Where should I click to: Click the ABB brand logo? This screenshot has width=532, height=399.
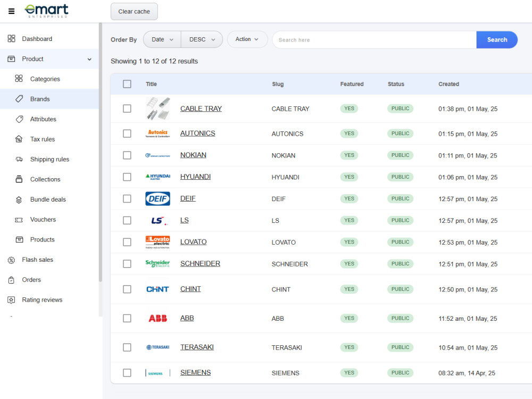[x=158, y=318]
